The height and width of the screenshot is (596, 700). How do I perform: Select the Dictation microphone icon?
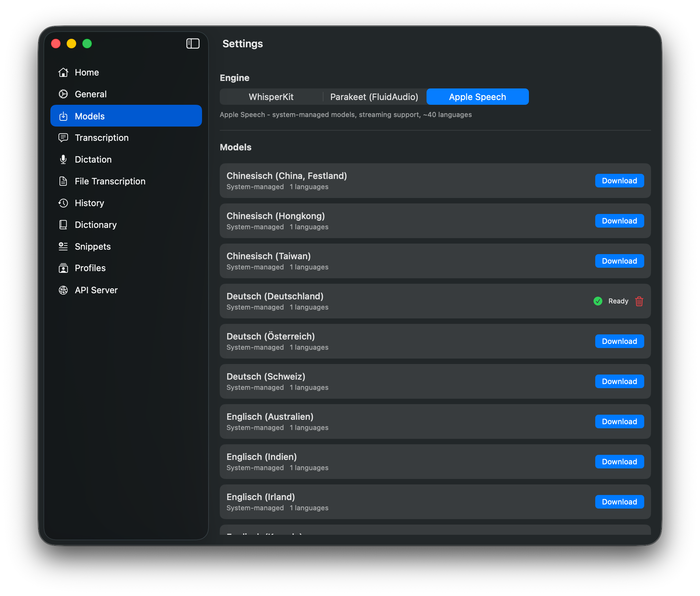pos(63,159)
